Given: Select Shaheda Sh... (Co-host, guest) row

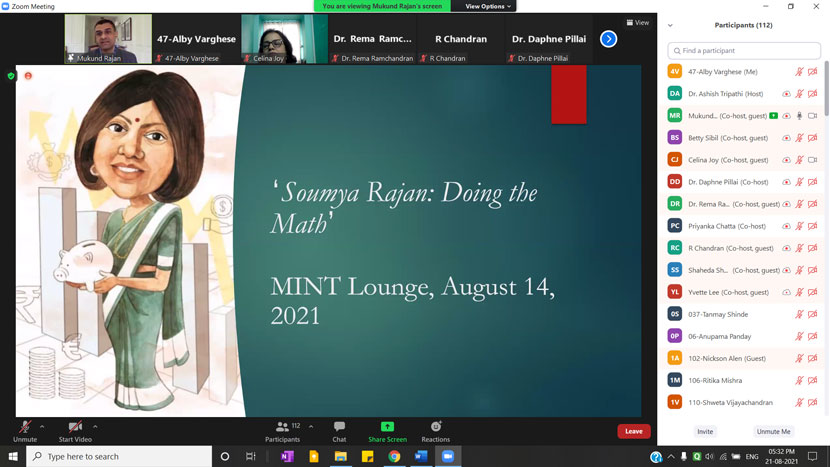Looking at the screenshot, I should [x=741, y=270].
